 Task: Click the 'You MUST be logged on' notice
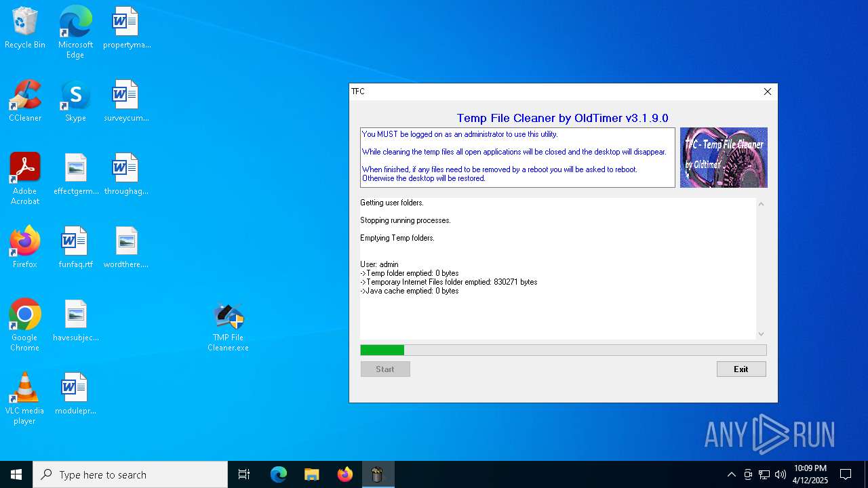[460, 134]
